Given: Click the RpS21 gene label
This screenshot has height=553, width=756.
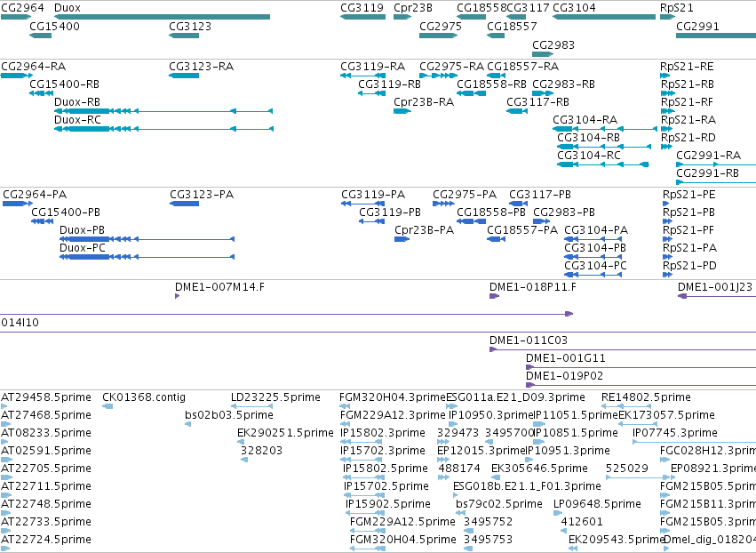Looking at the screenshot, I should click(676, 8).
